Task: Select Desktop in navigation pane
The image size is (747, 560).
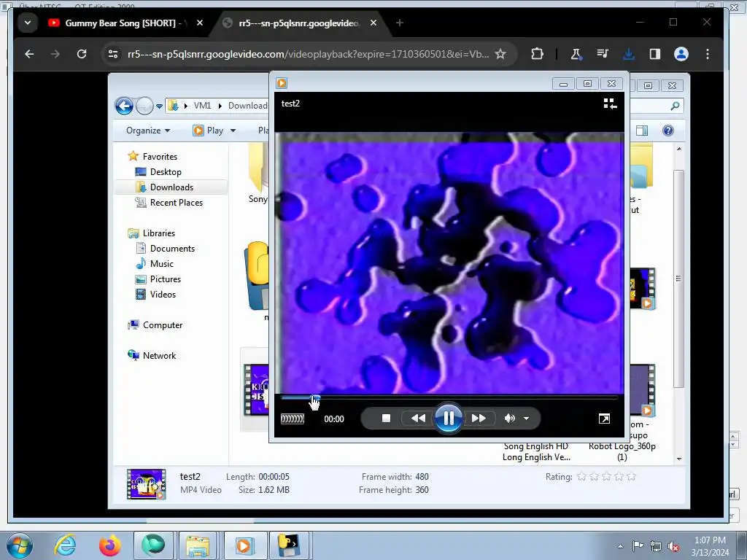Action: click(x=166, y=172)
